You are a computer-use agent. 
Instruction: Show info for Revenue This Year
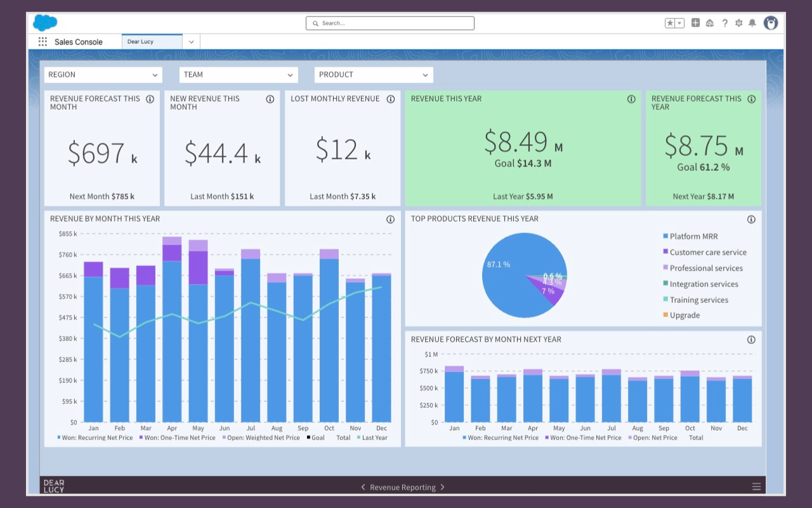(631, 99)
